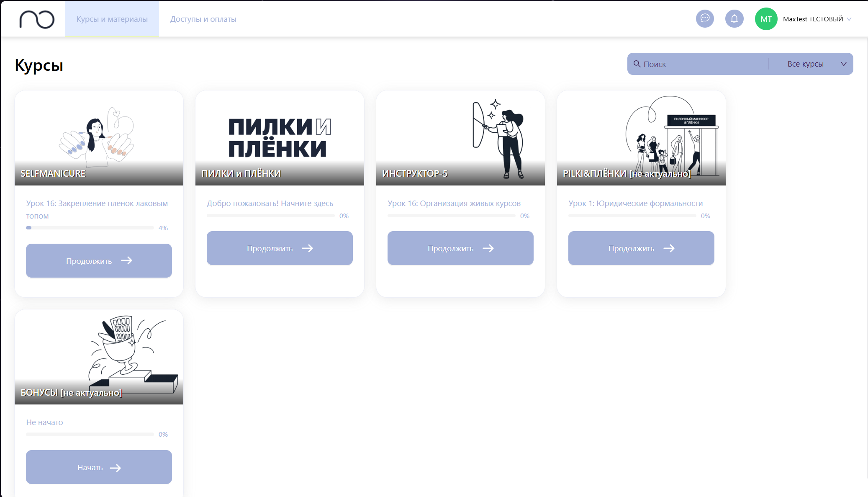This screenshot has width=868, height=497.
Task: Click the SELFMANICURE 4% progress bar
Action: pyautogui.click(x=90, y=228)
